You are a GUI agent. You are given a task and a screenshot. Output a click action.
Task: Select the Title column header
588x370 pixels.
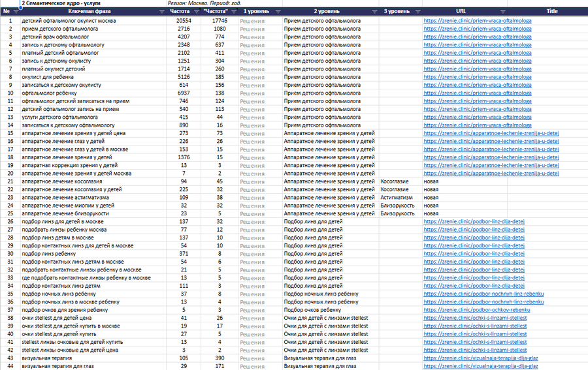click(551, 11)
